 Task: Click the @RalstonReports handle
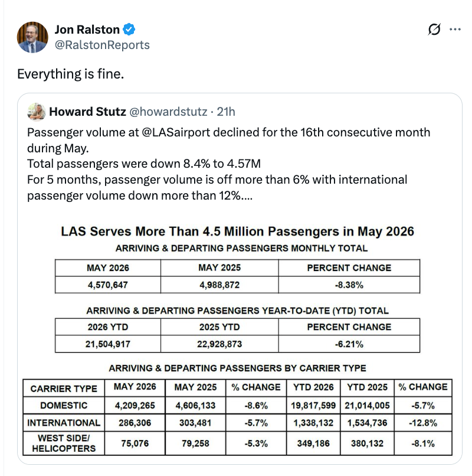102,45
